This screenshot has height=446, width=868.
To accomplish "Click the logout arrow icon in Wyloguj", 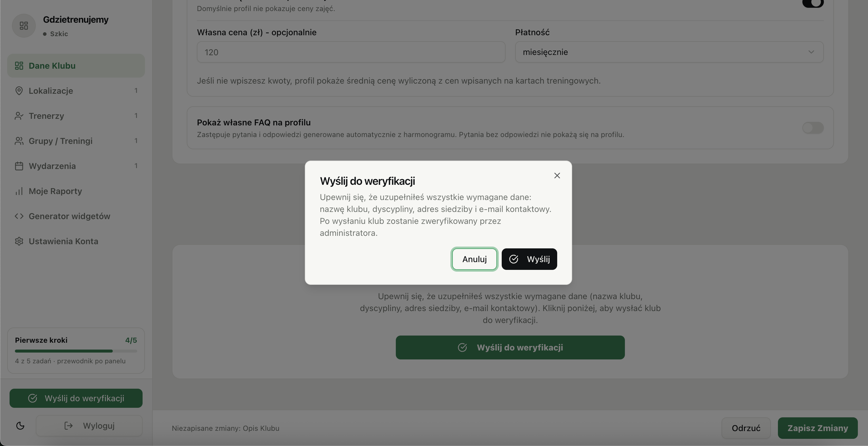I will [x=68, y=426].
